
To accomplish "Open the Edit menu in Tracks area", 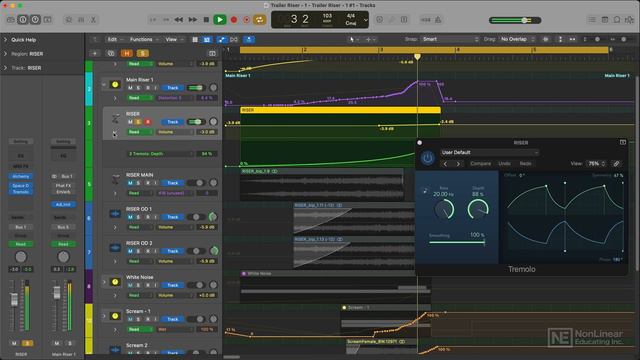I will pos(115,40).
